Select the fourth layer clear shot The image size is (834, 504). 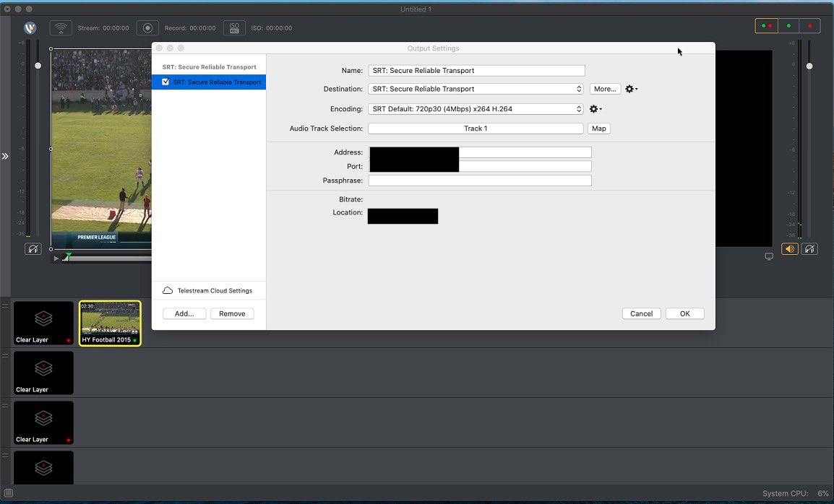point(43,467)
